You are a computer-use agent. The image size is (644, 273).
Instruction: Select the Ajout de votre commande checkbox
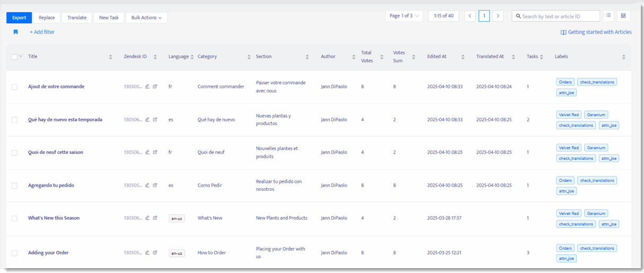point(14,87)
